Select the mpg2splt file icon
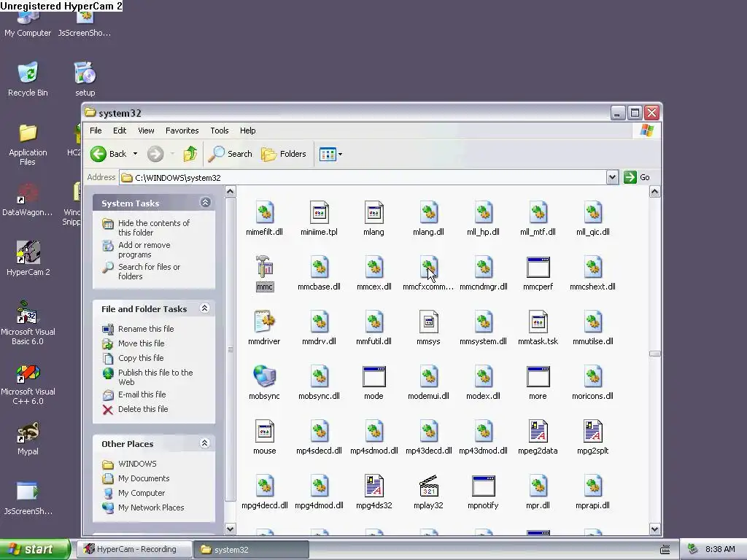This screenshot has width=747, height=560. point(592,432)
